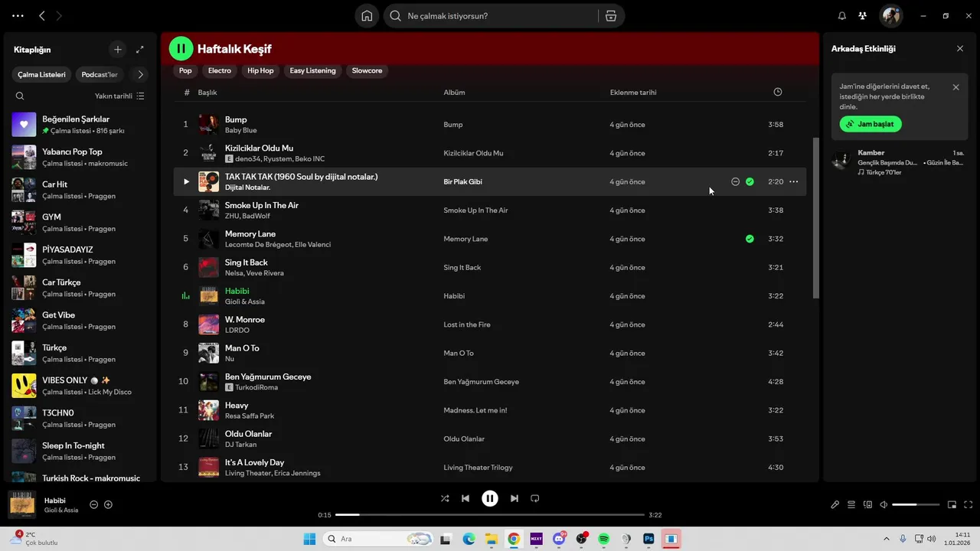Open the 'Yakın tarihli' sort dropdown
This screenshot has width=980, height=551.
pos(119,96)
